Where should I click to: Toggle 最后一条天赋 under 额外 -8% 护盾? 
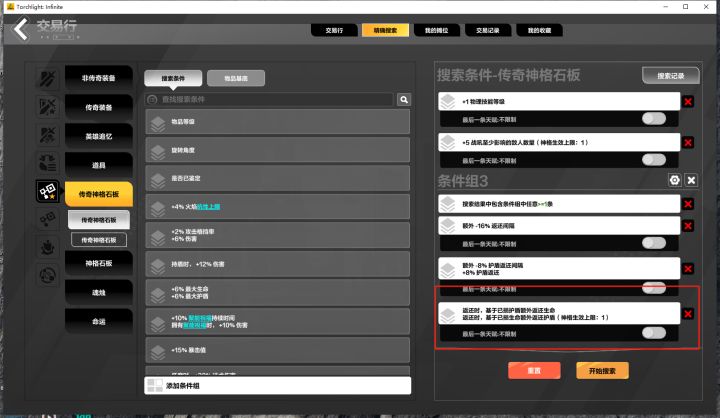[x=654, y=288]
